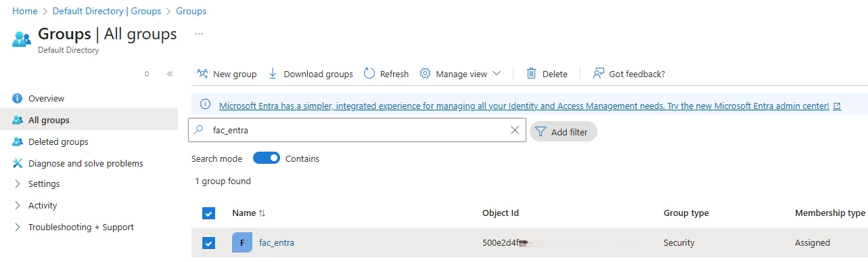Click the Default Directory subtitle

[x=68, y=50]
